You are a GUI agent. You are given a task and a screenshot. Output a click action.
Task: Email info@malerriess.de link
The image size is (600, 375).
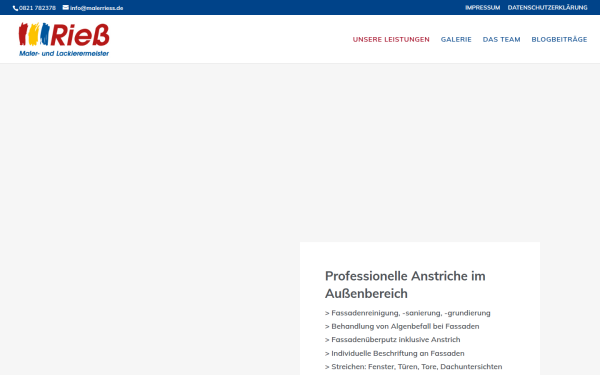click(x=96, y=8)
